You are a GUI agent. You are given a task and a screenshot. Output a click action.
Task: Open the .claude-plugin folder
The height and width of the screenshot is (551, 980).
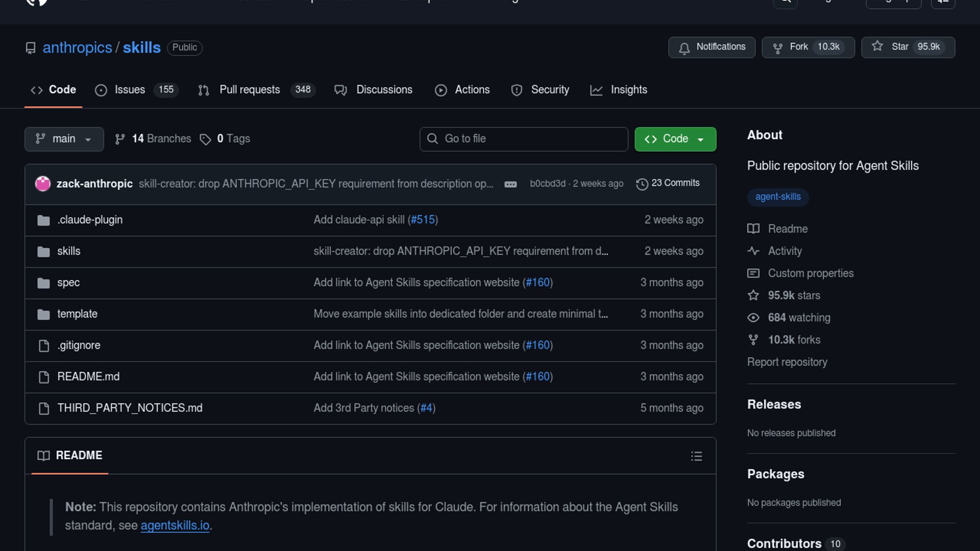tap(90, 220)
